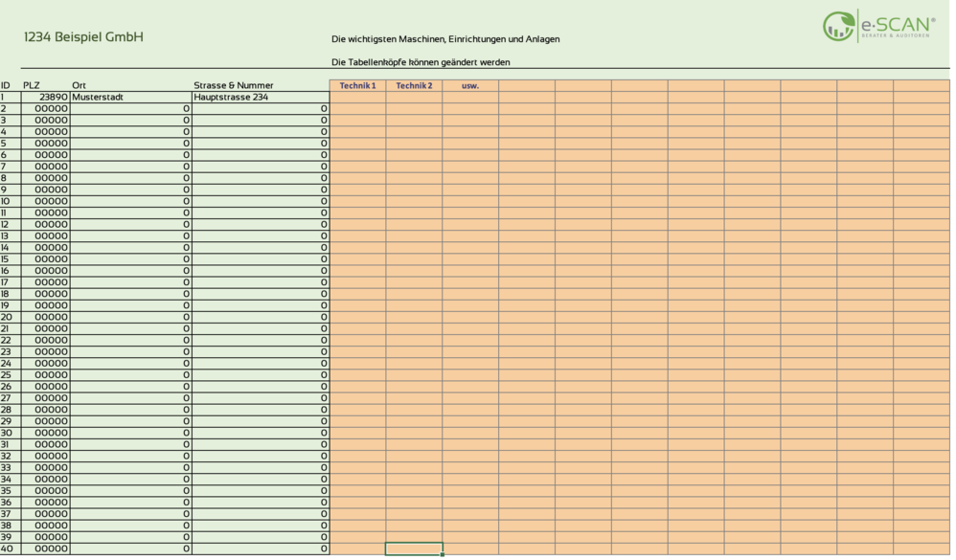Click the note 'Die Tabellenköpfe können geändert werden'
This screenshot has width=956, height=560.
421,62
